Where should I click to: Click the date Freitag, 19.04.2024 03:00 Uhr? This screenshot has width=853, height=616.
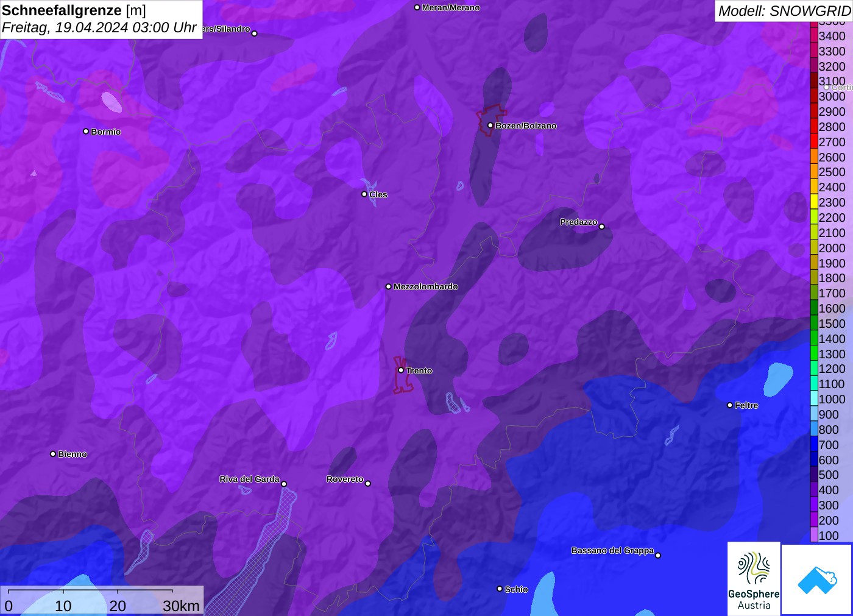[x=99, y=27]
